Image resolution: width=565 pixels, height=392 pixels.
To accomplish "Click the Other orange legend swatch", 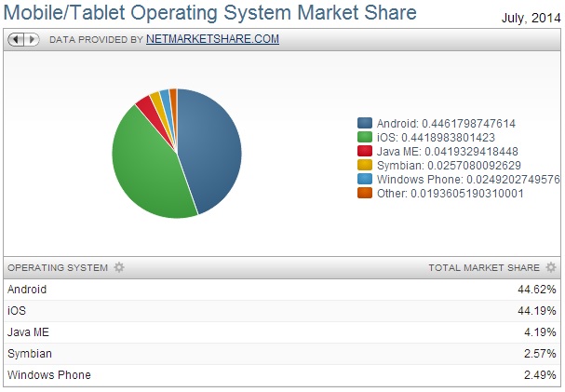I will click(365, 193).
